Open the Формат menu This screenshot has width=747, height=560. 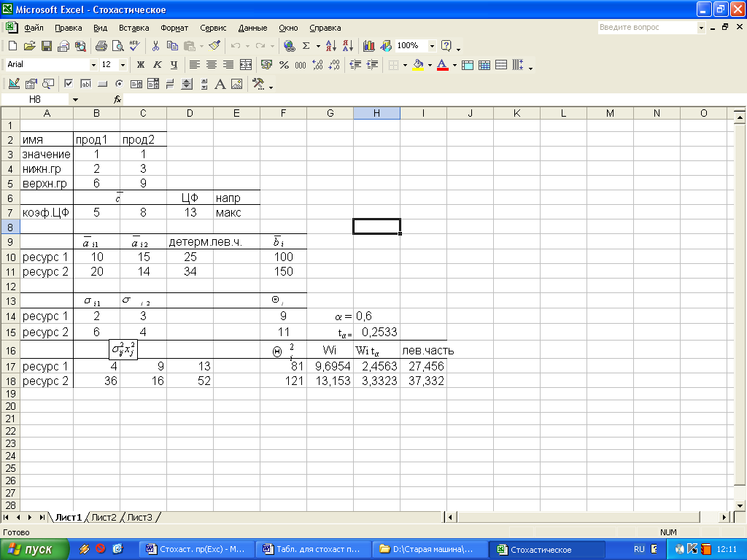pos(174,28)
